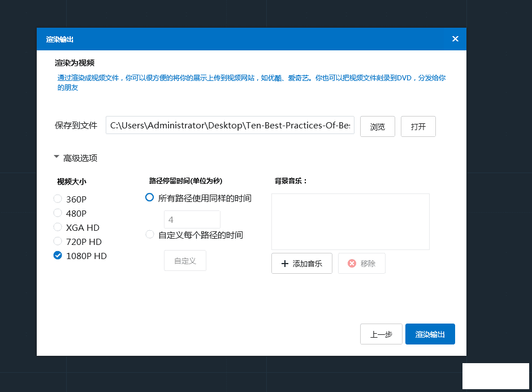Click the 路径停留时间(单位为秒) label
Viewport: 532px width, 392px height.
pos(185,181)
